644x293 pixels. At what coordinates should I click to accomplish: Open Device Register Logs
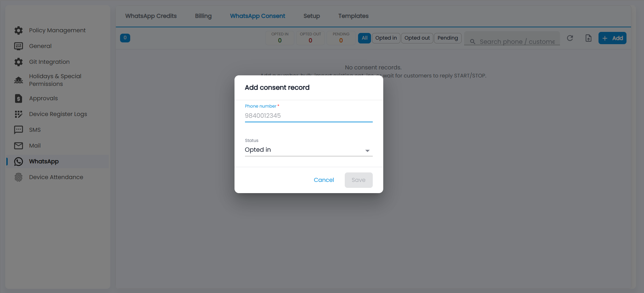point(58,114)
